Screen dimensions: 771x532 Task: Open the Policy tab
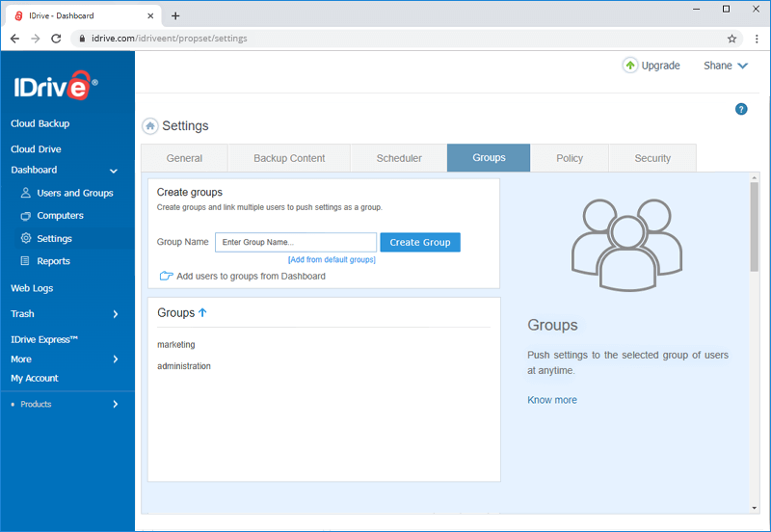point(570,158)
